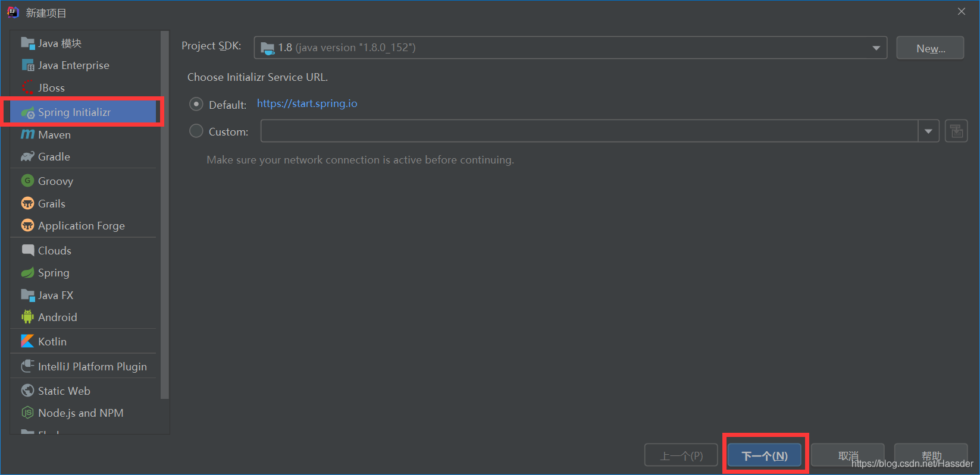Click the Groovy G icon
Viewport: 980px width, 475px height.
[27, 181]
